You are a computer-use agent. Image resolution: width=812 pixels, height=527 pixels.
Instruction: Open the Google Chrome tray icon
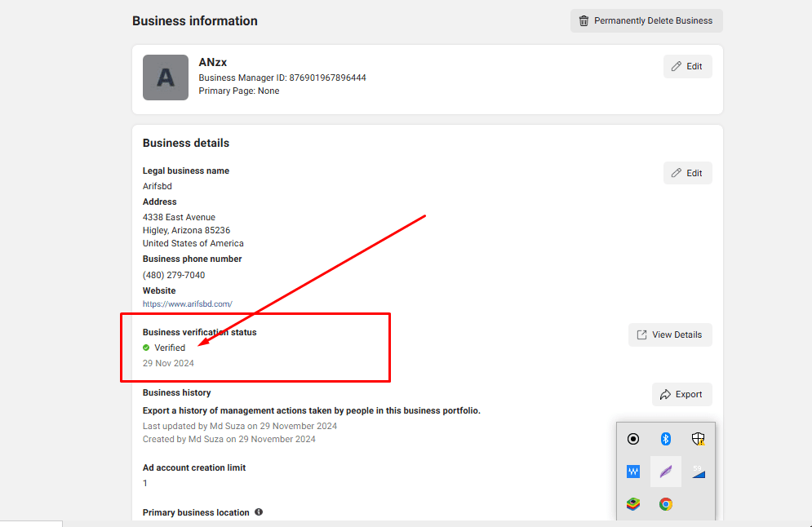666,504
